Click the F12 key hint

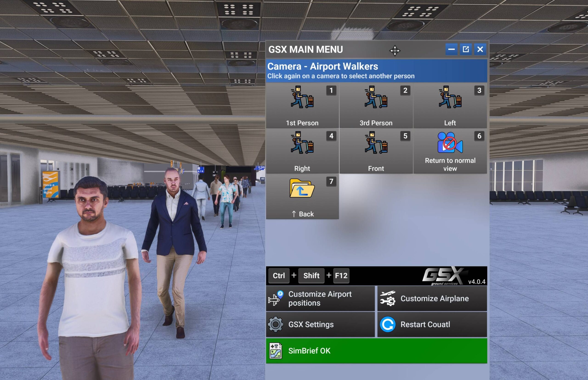tap(341, 276)
